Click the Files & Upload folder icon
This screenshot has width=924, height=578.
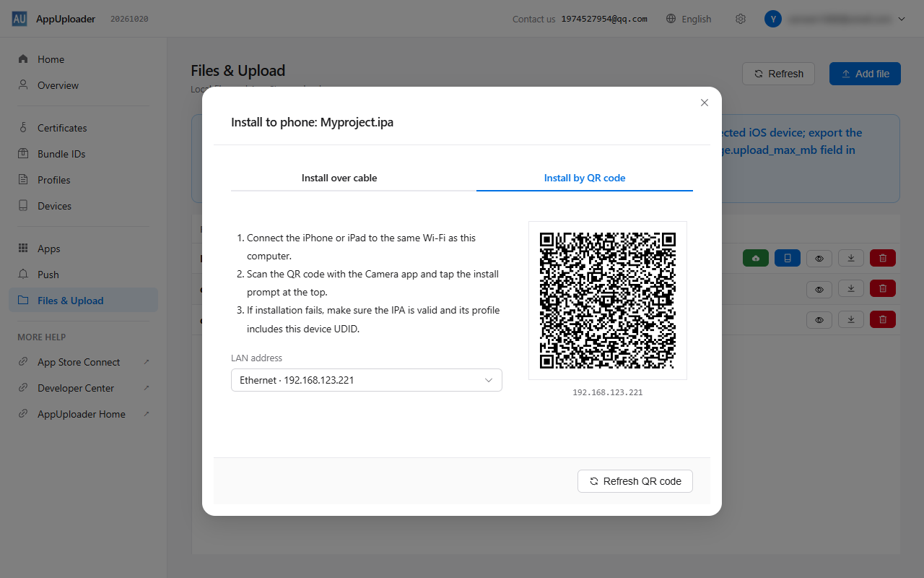23,301
